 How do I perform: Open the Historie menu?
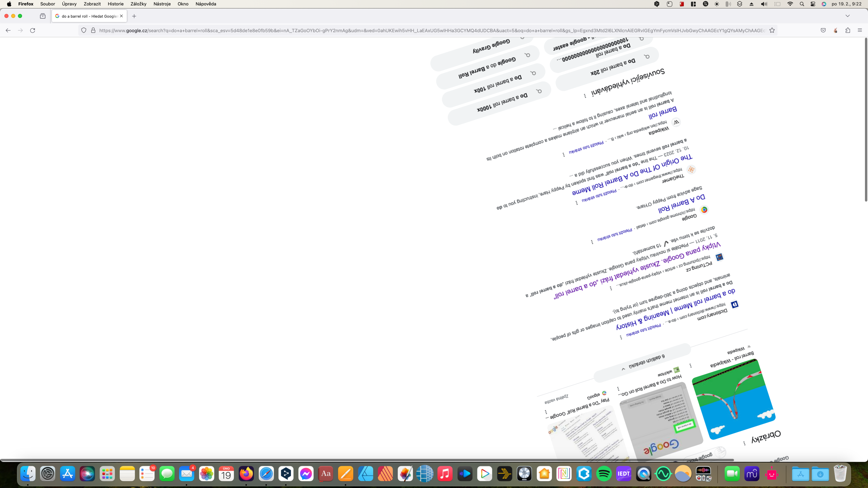[x=116, y=4]
